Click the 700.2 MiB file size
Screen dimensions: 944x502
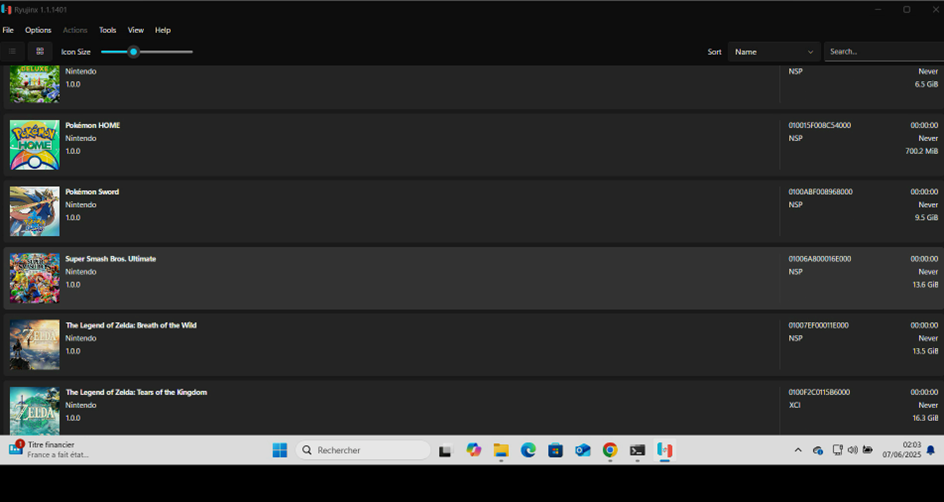921,151
